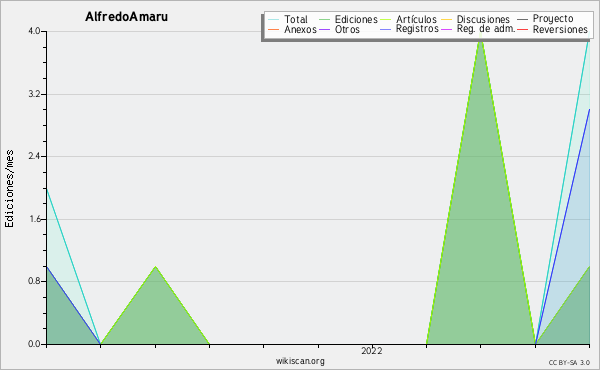Click the Reversiones legend entry
Viewport: 600px width, 370px height.
(x=553, y=29)
